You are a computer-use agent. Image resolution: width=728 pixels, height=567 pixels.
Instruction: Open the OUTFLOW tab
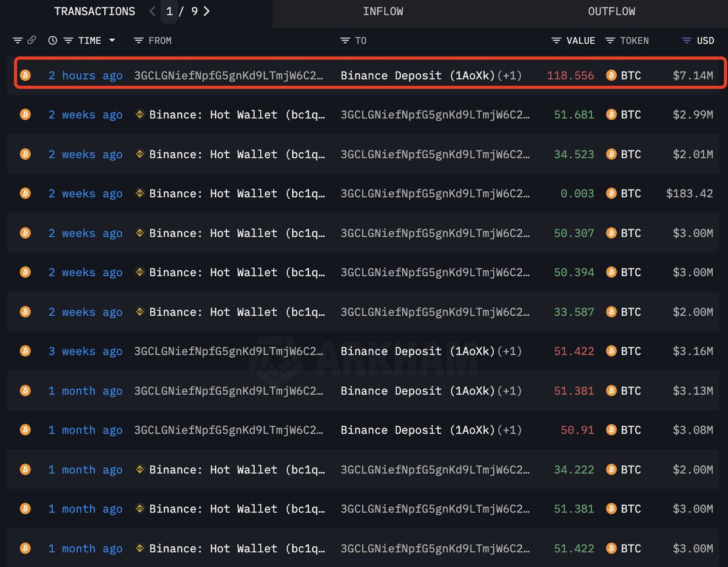tap(612, 12)
